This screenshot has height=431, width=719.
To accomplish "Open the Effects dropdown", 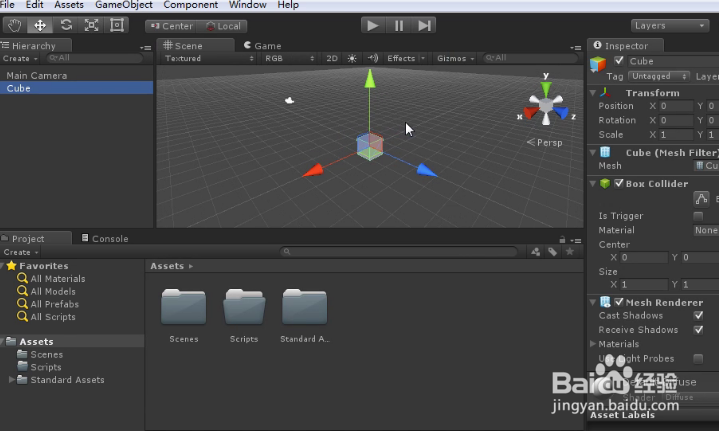I will coord(405,58).
